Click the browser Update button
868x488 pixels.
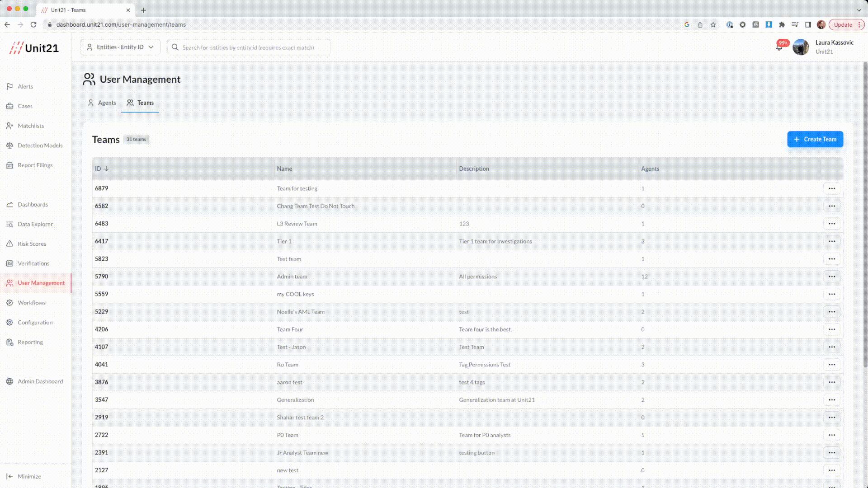pyautogui.click(x=843, y=25)
